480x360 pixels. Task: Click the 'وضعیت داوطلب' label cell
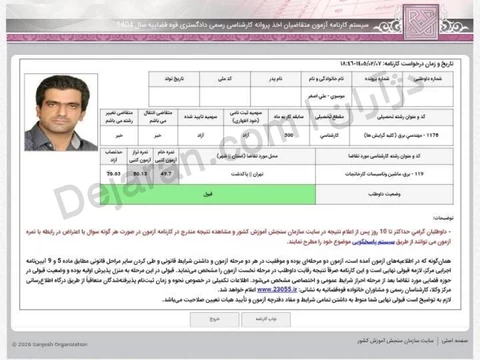384,194
